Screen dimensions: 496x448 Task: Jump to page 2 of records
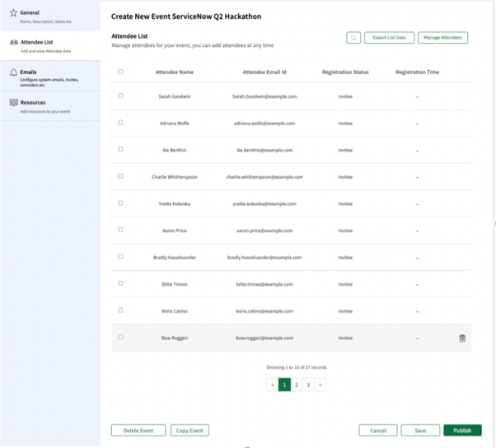(x=297, y=385)
